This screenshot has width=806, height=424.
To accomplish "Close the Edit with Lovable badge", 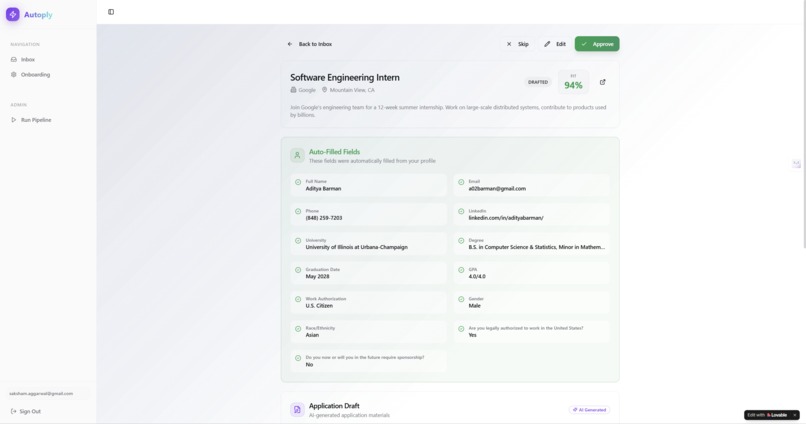I will [795, 415].
